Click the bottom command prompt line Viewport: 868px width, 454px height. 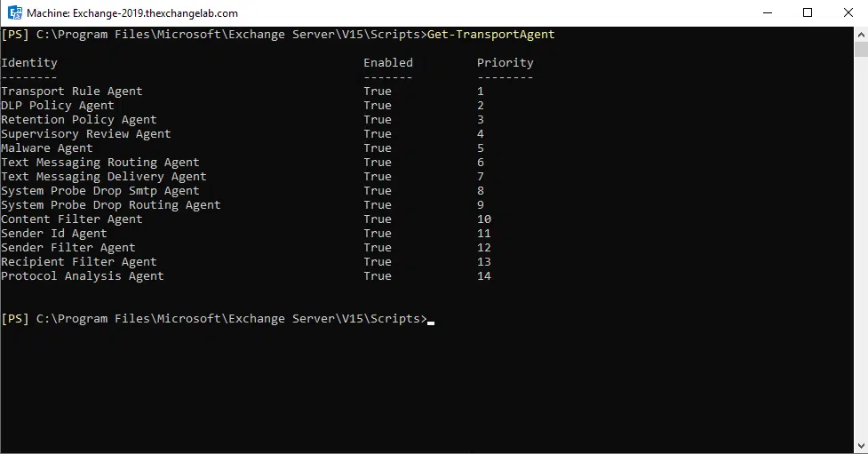218,319
